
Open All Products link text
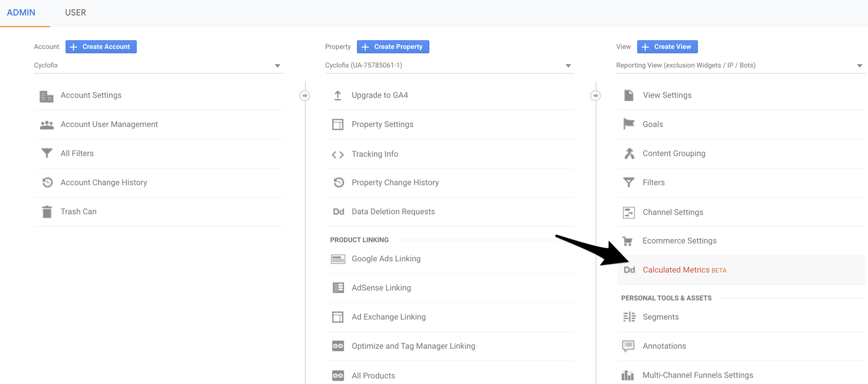pyautogui.click(x=373, y=376)
